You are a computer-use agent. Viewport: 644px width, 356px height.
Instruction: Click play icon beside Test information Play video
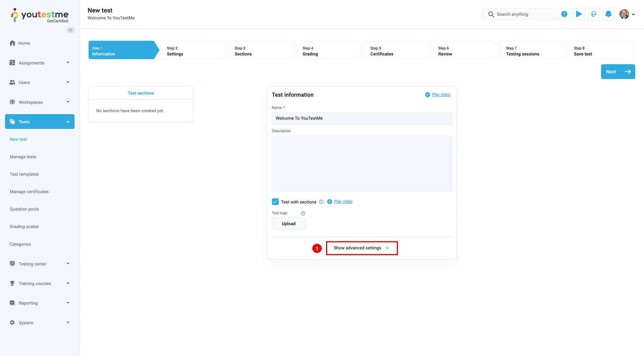(x=427, y=95)
